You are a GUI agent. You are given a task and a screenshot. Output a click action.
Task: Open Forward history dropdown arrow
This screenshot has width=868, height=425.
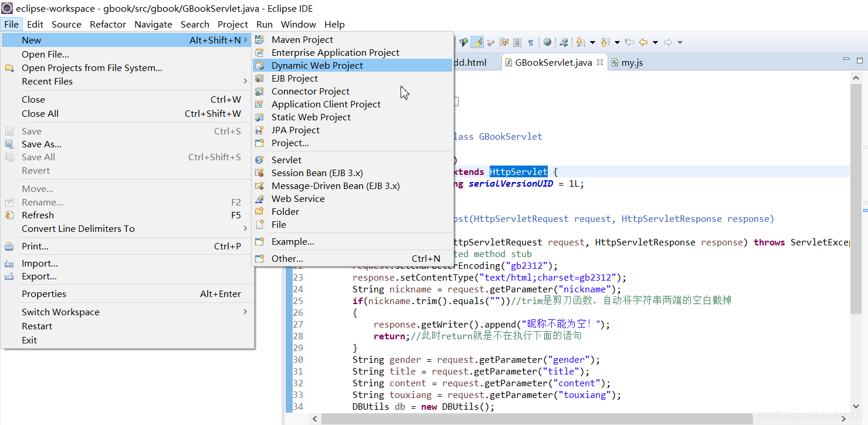[680, 42]
